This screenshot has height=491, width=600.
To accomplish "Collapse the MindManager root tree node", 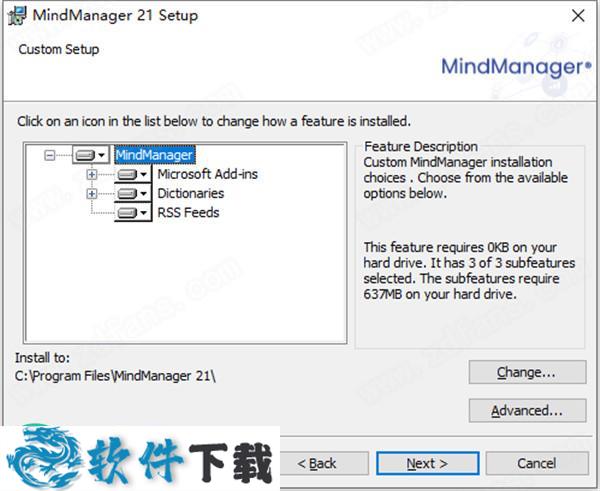I will pyautogui.click(x=49, y=155).
